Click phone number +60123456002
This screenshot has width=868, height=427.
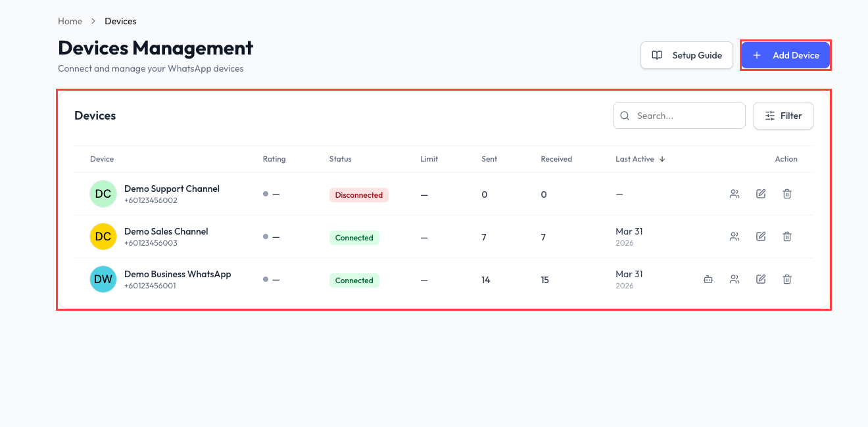[x=151, y=200]
